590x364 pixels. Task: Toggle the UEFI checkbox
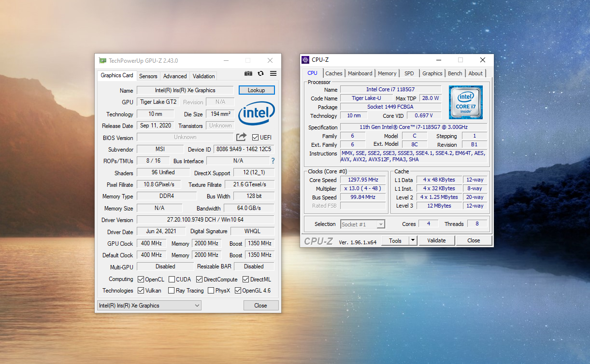coord(256,137)
